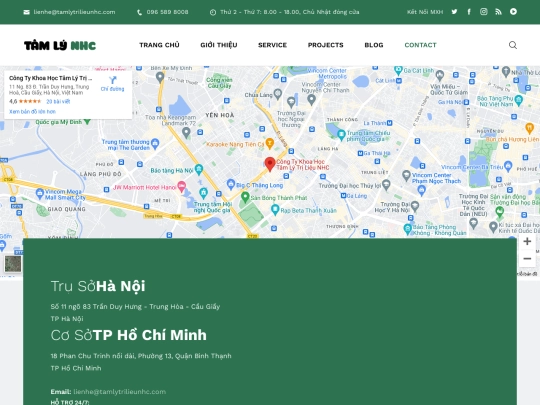Click the footer email lienhe@tamlytrilieunhc.com
Image resolution: width=540 pixels, height=405 pixels.
pyautogui.click(x=120, y=392)
